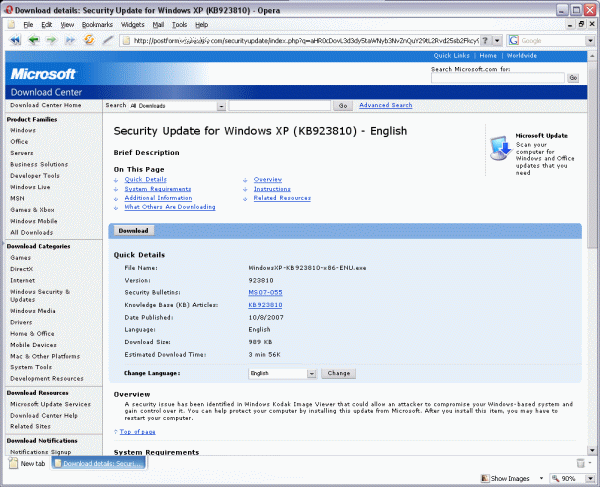Open the File menu
Screen dimensions: 600x487
28,25
